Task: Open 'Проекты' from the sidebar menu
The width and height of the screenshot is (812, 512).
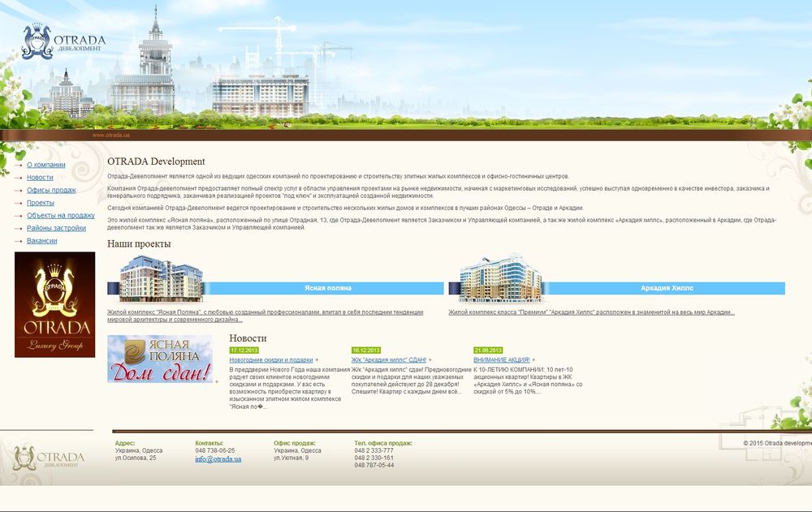Action: tap(41, 203)
